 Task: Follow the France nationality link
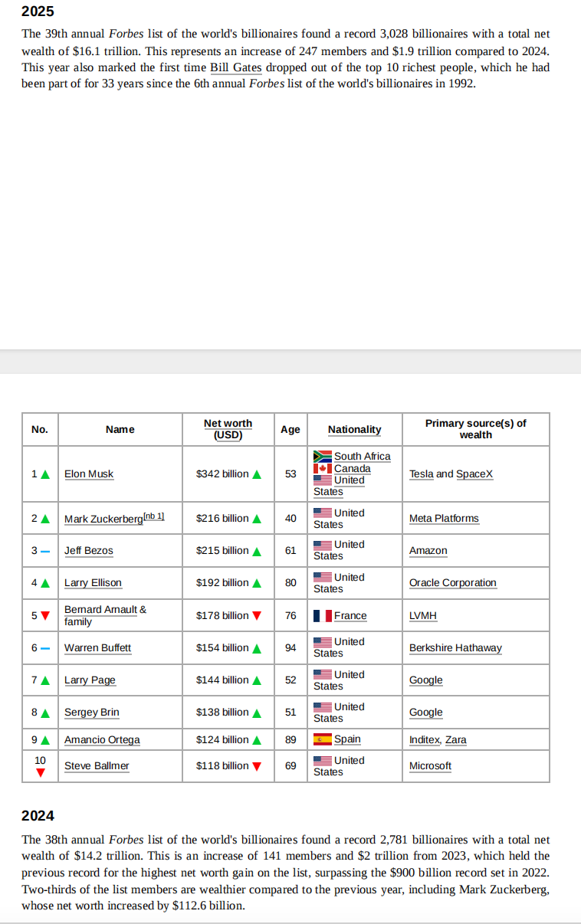click(350, 615)
